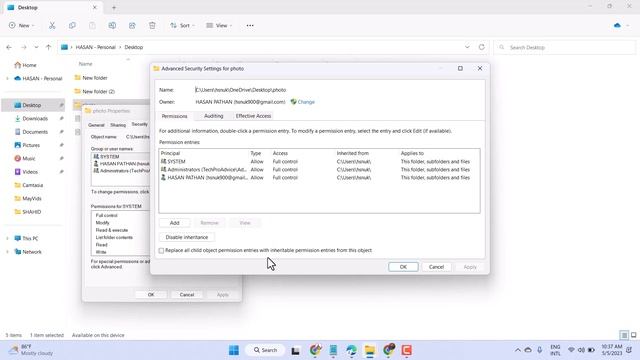Expand the recent locations chevron
640x360 pixels.
[36, 47]
